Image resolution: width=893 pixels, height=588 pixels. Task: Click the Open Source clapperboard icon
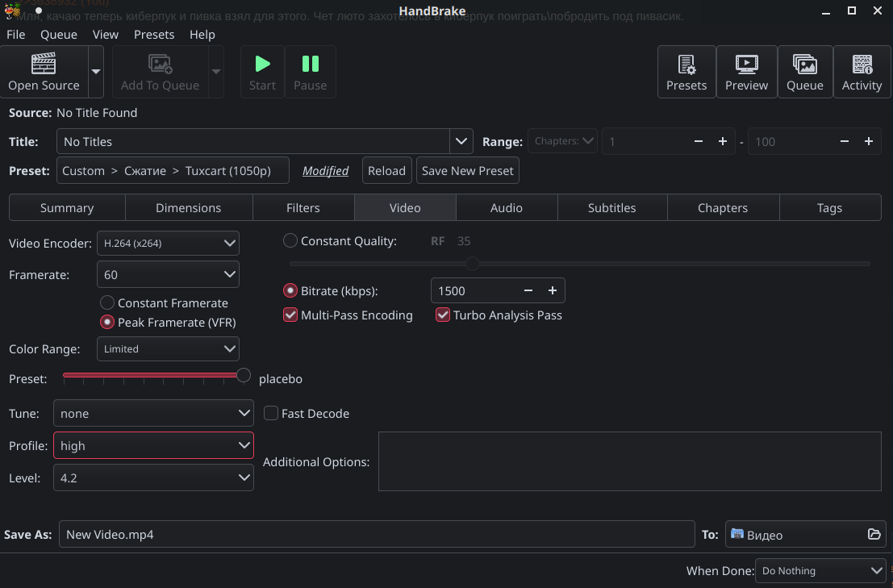[44, 64]
